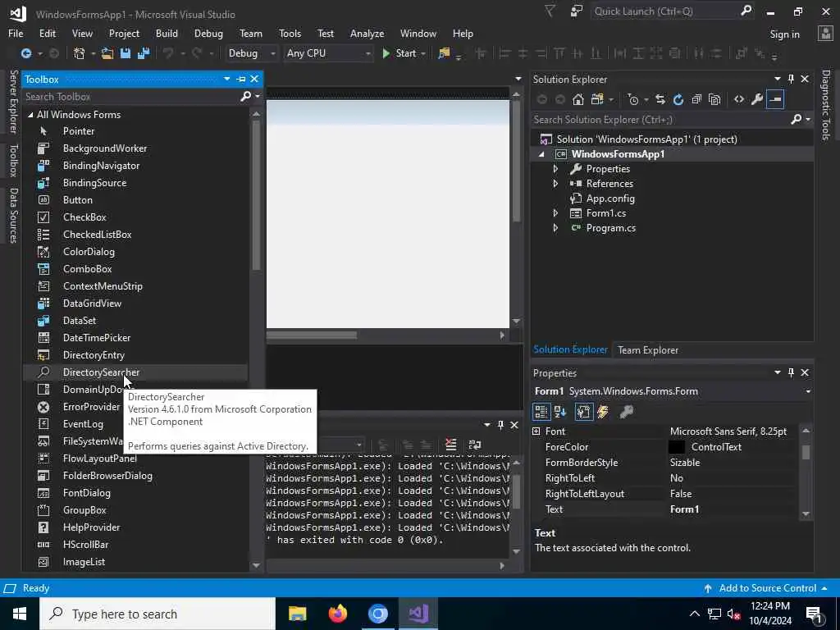
Task: Click the Search Toolbox input field
Action: pos(131,97)
